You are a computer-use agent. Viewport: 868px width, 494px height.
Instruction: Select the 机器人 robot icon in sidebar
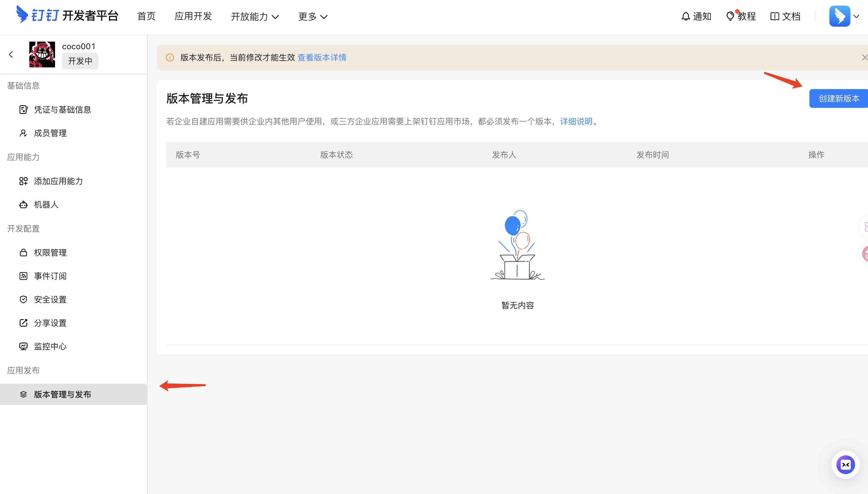click(23, 205)
